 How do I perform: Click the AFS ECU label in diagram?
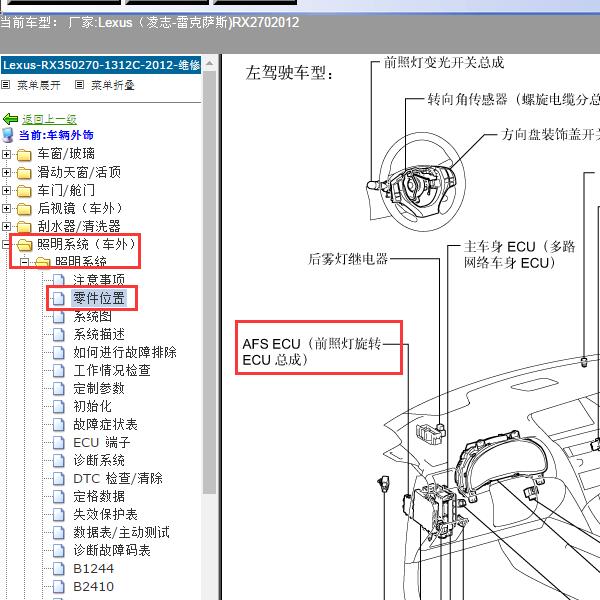click(x=312, y=352)
